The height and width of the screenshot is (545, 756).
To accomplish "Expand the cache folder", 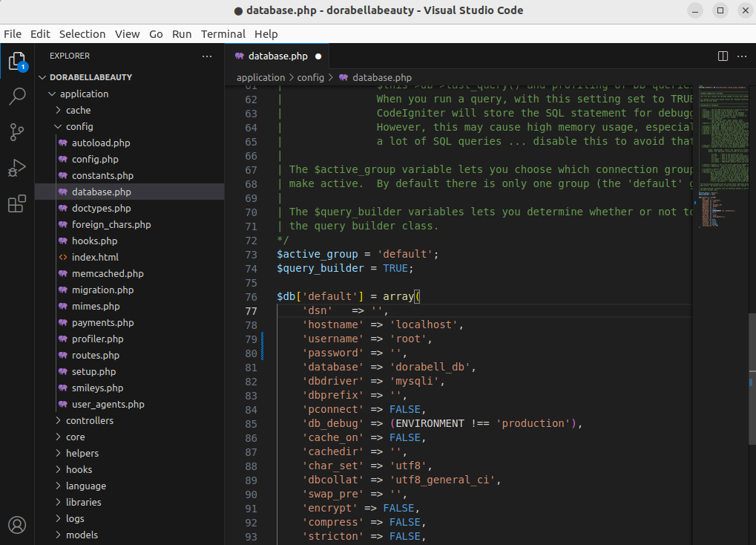I will [x=78, y=110].
